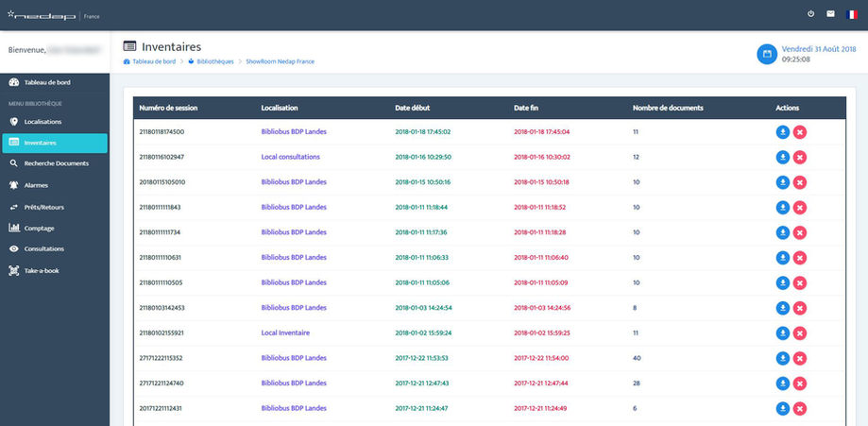Image resolution: width=868 pixels, height=426 pixels.
Task: Open Local consultations location link
Action: coord(291,157)
